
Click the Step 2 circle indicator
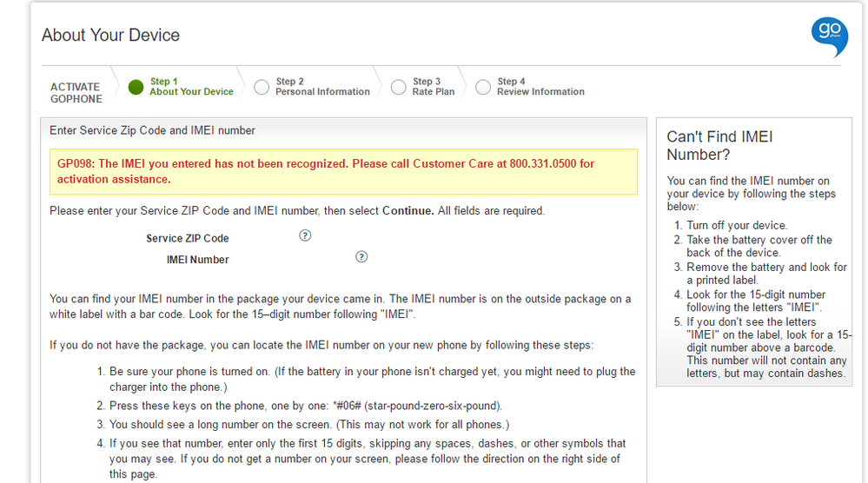(x=262, y=87)
